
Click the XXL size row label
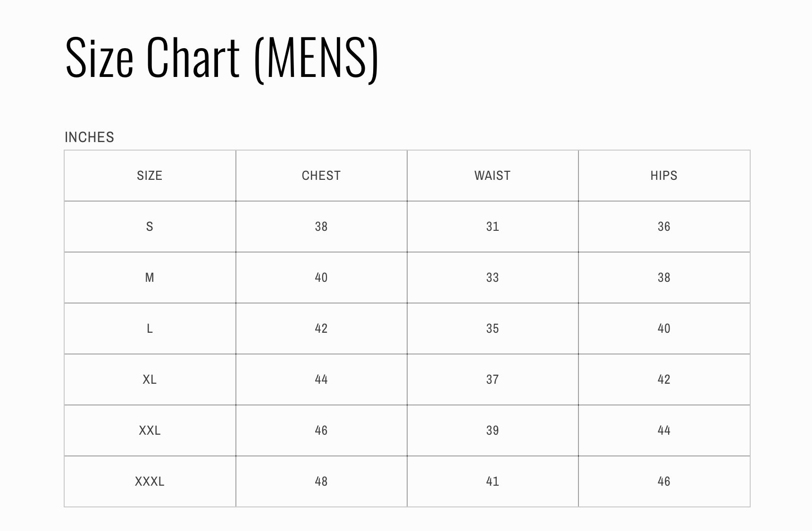(150, 430)
